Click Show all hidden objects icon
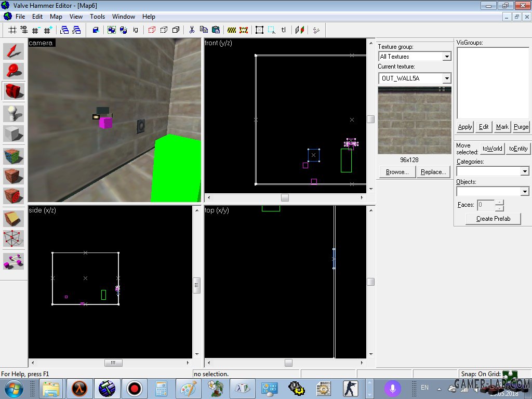The image size is (532, 399). pos(176,30)
